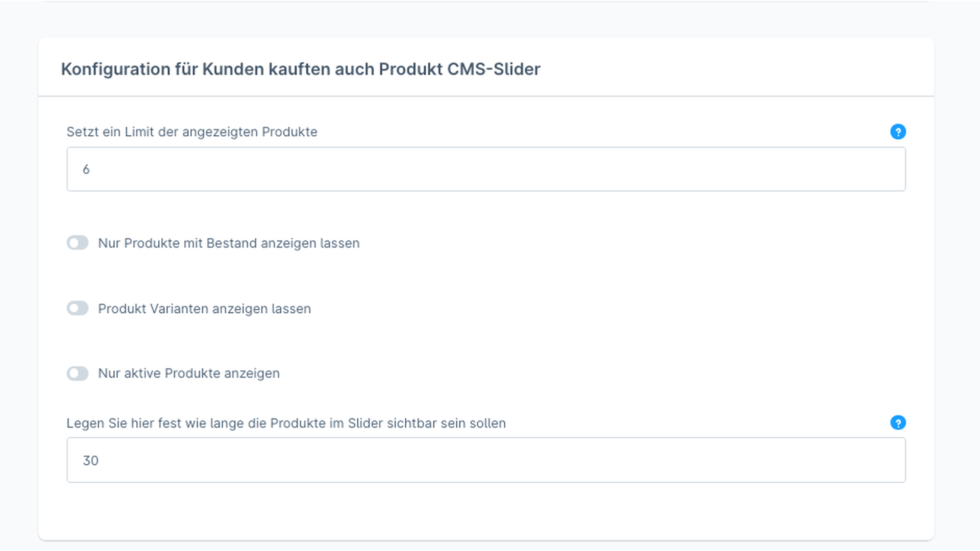Focus the product limit input showing 6

pos(485,169)
